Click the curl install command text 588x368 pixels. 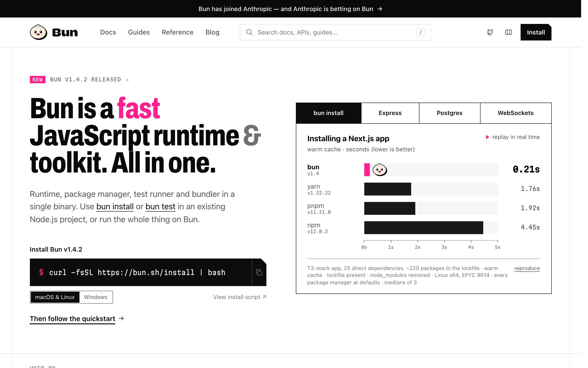click(137, 272)
